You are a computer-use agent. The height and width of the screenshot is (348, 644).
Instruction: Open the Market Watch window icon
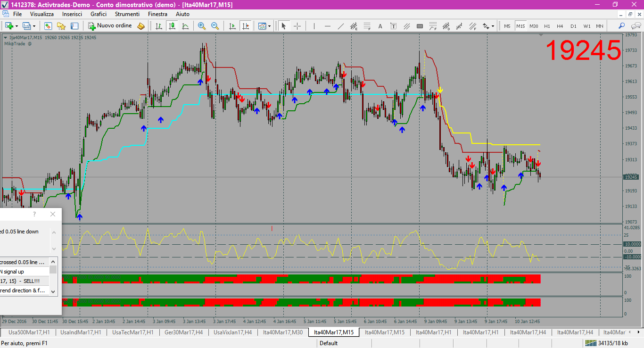[x=48, y=26]
